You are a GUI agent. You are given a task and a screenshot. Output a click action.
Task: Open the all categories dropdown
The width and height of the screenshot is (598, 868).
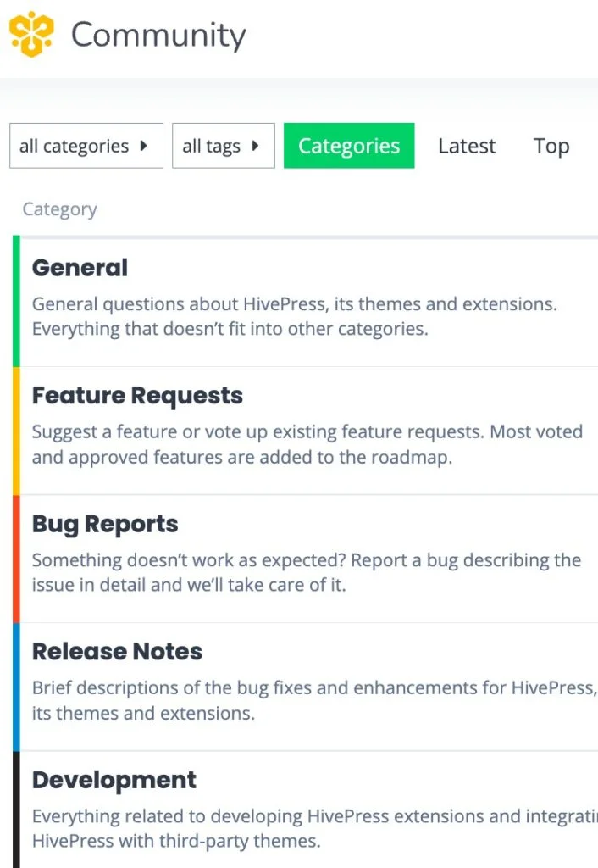point(85,146)
